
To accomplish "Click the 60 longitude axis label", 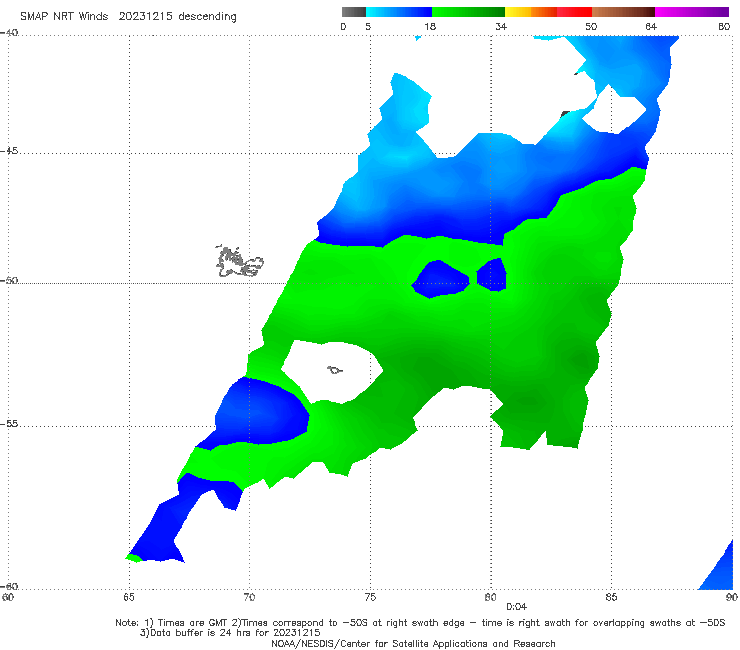I will click(8, 597).
